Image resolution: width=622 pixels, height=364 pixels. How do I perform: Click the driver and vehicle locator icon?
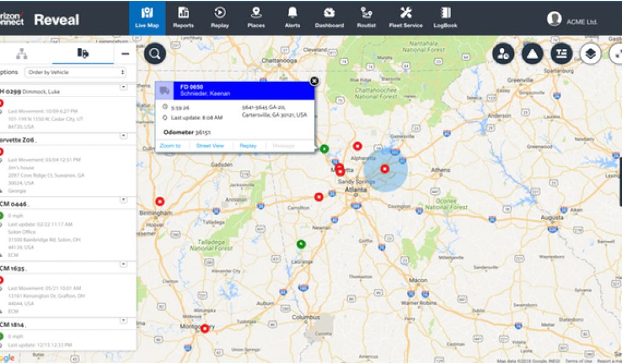point(503,54)
